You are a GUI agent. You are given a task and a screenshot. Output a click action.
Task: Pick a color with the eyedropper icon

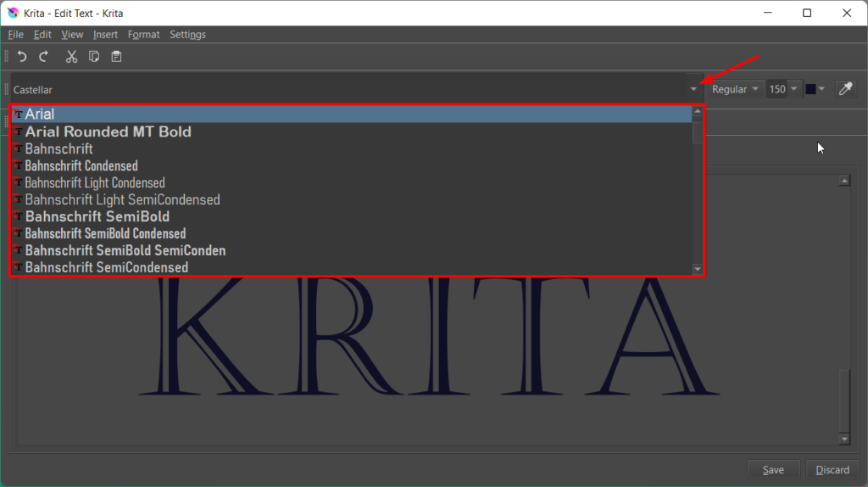[844, 89]
